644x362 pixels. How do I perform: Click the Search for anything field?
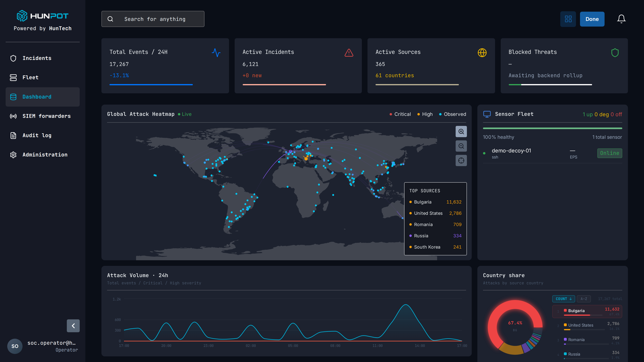click(153, 19)
